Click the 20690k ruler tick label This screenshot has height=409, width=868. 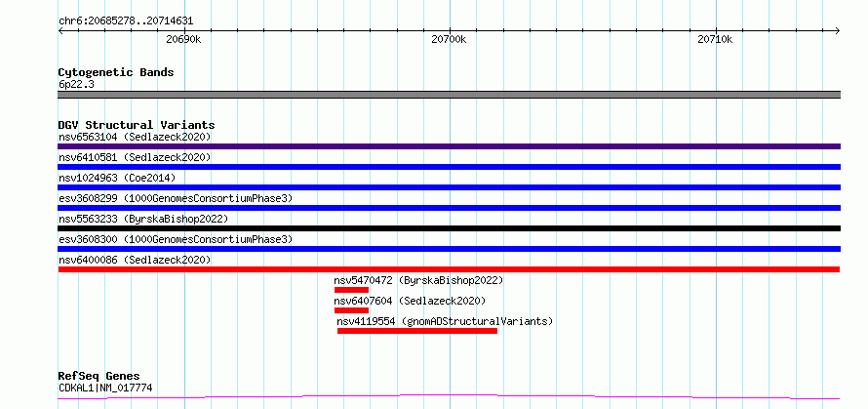click(x=183, y=39)
